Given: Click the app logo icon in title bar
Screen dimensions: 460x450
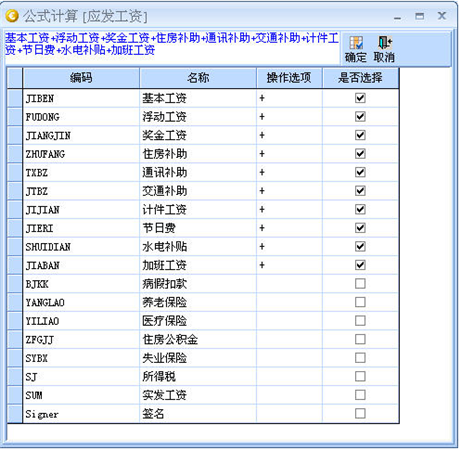Looking at the screenshot, I should [x=12, y=16].
